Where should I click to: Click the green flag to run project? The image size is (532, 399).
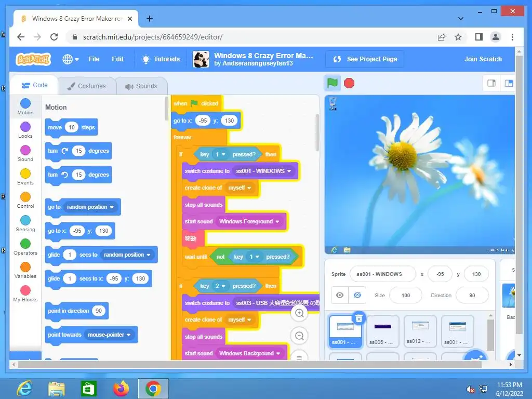(332, 83)
